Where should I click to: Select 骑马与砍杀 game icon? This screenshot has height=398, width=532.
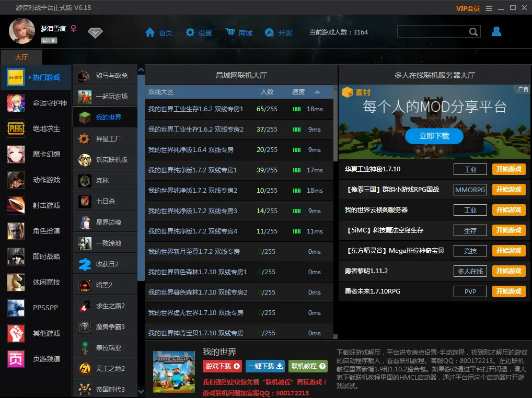click(x=85, y=76)
